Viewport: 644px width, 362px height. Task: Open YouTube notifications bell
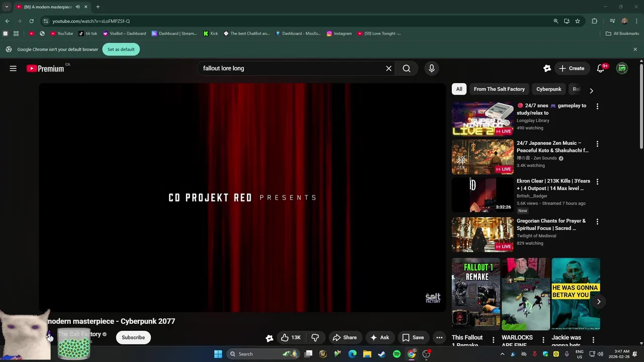pos(600,68)
